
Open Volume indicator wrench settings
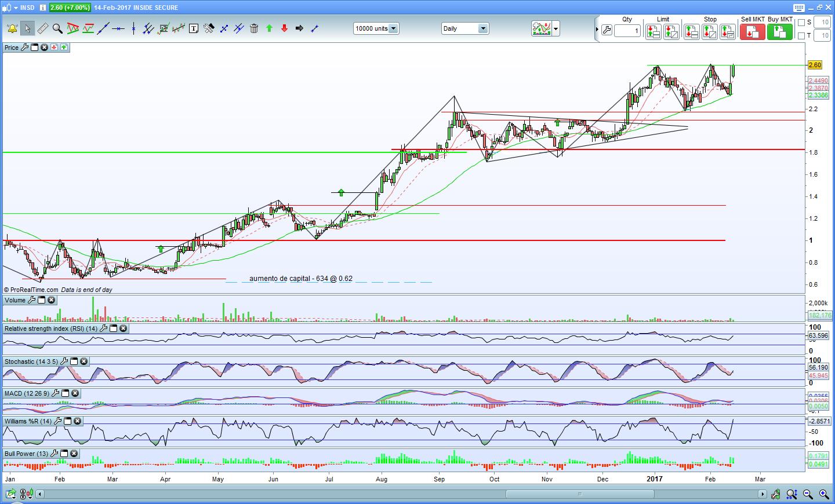pyautogui.click(x=31, y=300)
